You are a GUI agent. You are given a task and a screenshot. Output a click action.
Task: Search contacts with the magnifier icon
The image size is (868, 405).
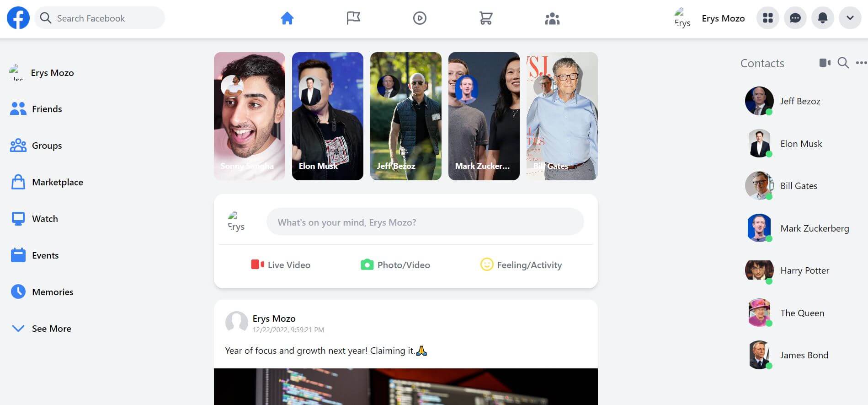[x=843, y=63]
